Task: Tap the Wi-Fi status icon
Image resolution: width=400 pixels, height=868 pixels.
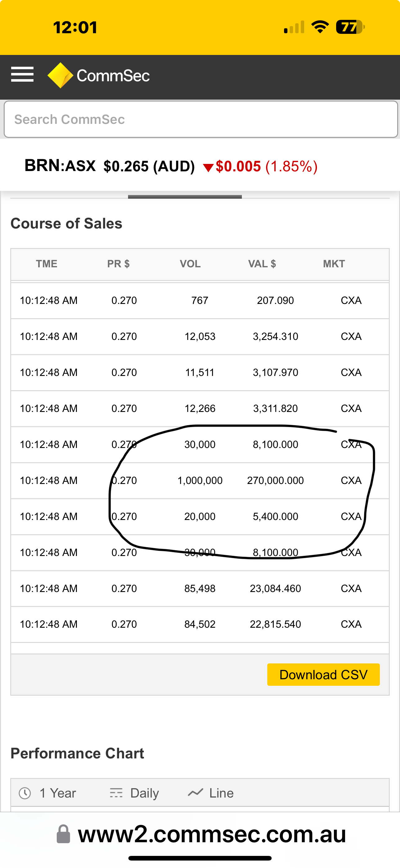Action: pos(320,27)
